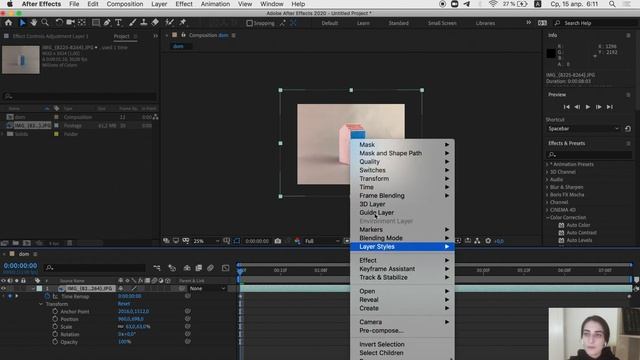
Task: Click the Home icon in the toolbar
Action: [x=8, y=23]
